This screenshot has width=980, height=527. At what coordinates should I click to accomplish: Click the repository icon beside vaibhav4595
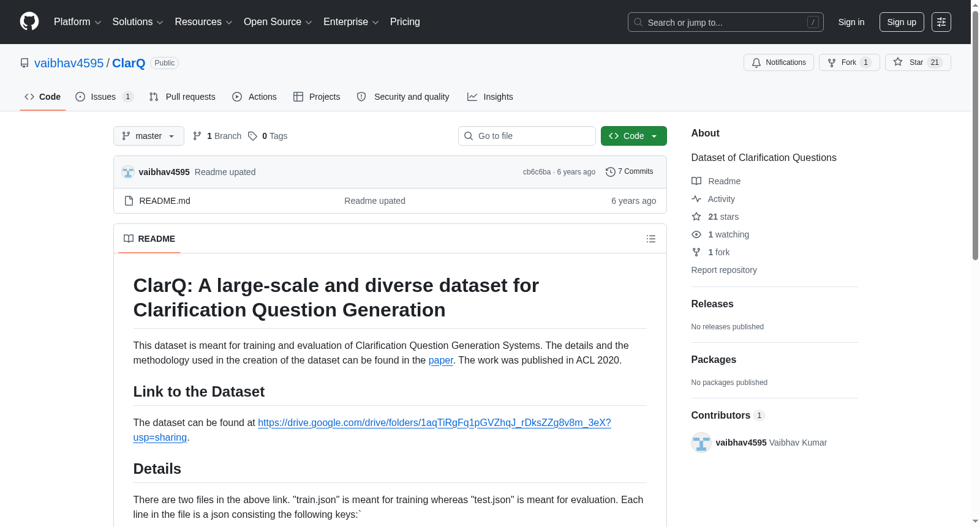pyautogui.click(x=24, y=63)
